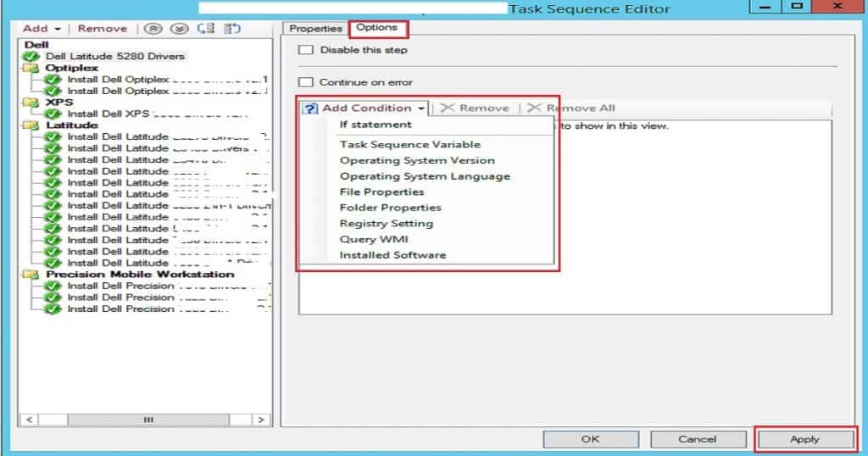
Task: Choose Installed Software condition
Action: coord(392,255)
